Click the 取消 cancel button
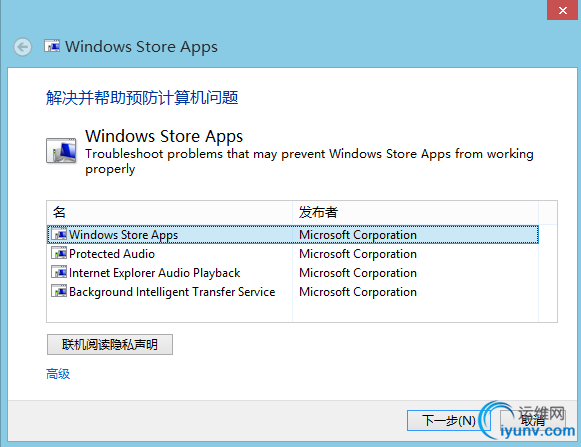Screen dimensions: 581x447 (532, 421)
